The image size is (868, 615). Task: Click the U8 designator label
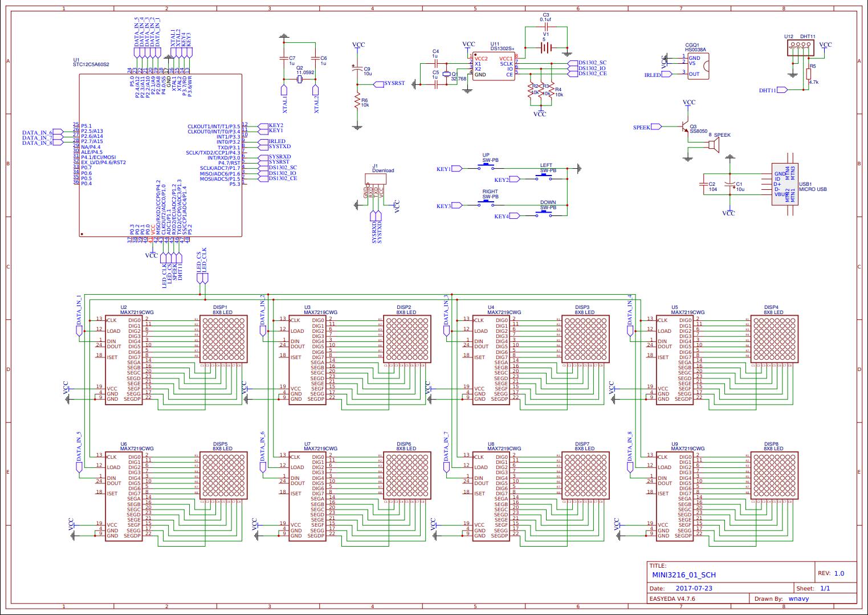coord(491,444)
